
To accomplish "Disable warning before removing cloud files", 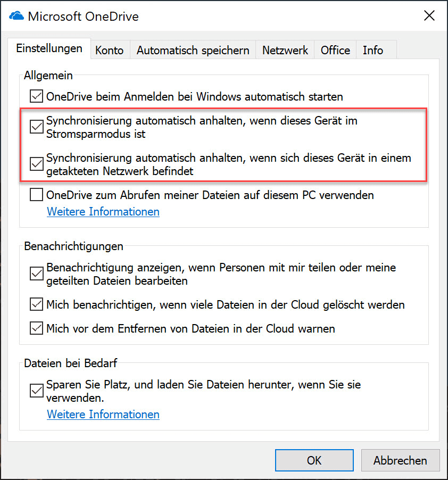I will click(x=37, y=328).
